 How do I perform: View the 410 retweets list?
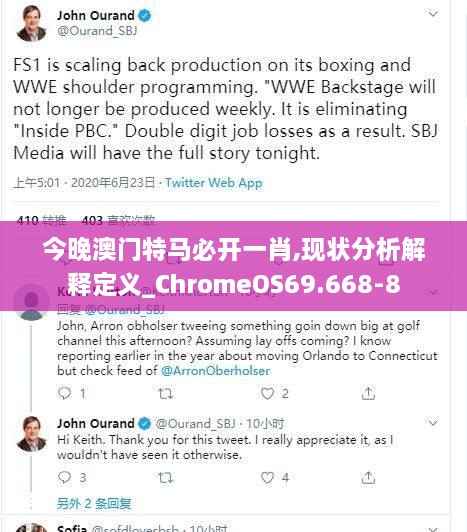pos(41,221)
